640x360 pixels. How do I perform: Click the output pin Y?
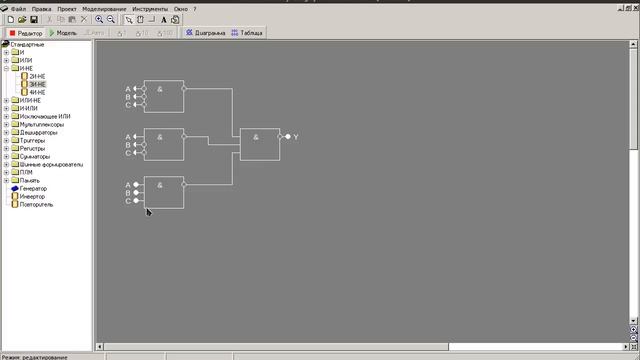tap(288, 137)
